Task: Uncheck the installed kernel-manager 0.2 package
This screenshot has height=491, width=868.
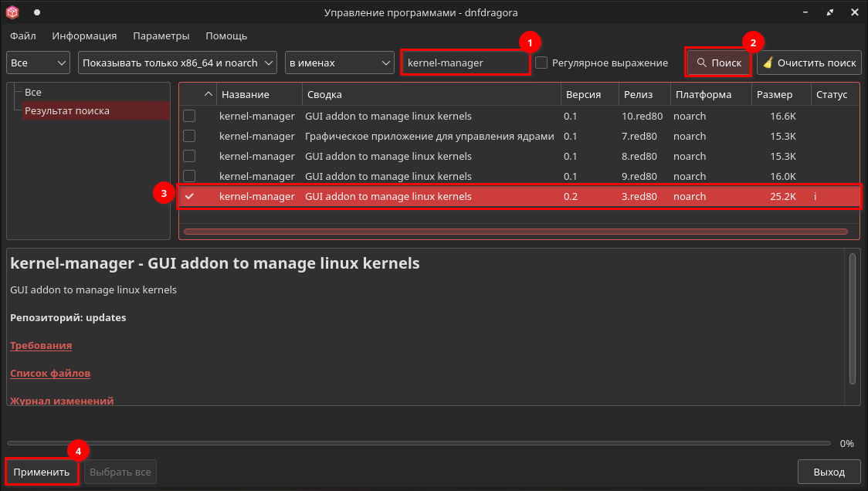Action: point(189,196)
